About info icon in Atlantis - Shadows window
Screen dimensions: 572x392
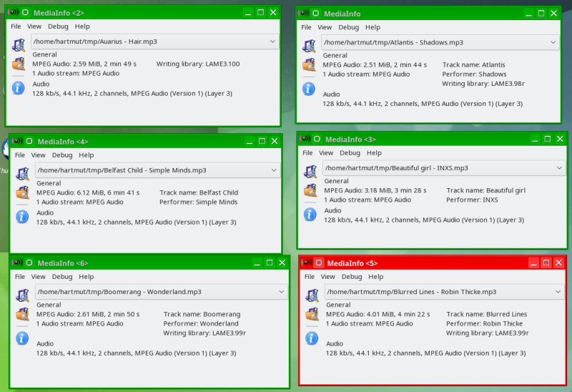tap(309, 89)
